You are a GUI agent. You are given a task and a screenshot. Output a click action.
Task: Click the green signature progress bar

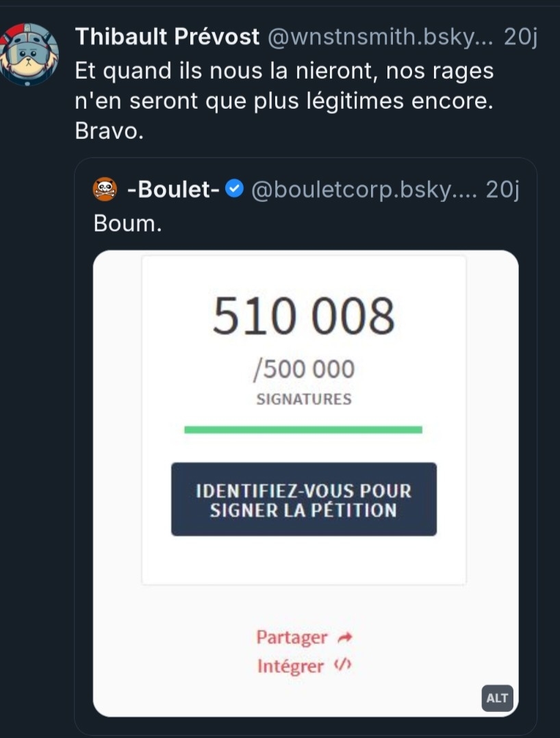click(303, 429)
